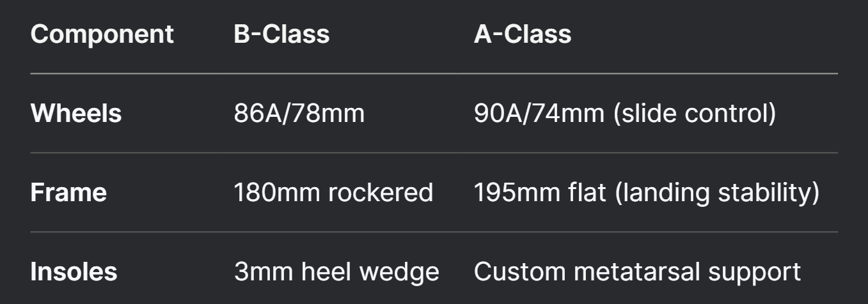The width and height of the screenshot is (868, 304).
Task: Click the word "rockered" in Frame row
Action: point(381,192)
